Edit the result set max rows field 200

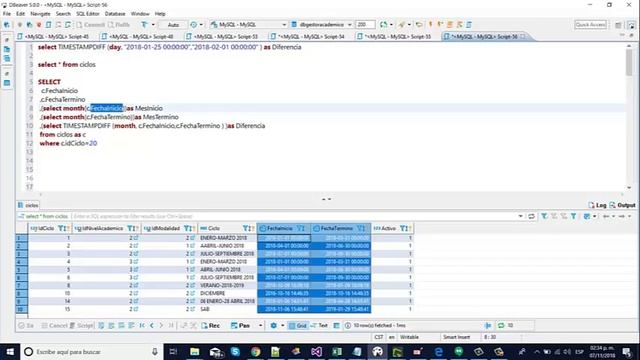click(x=365, y=25)
